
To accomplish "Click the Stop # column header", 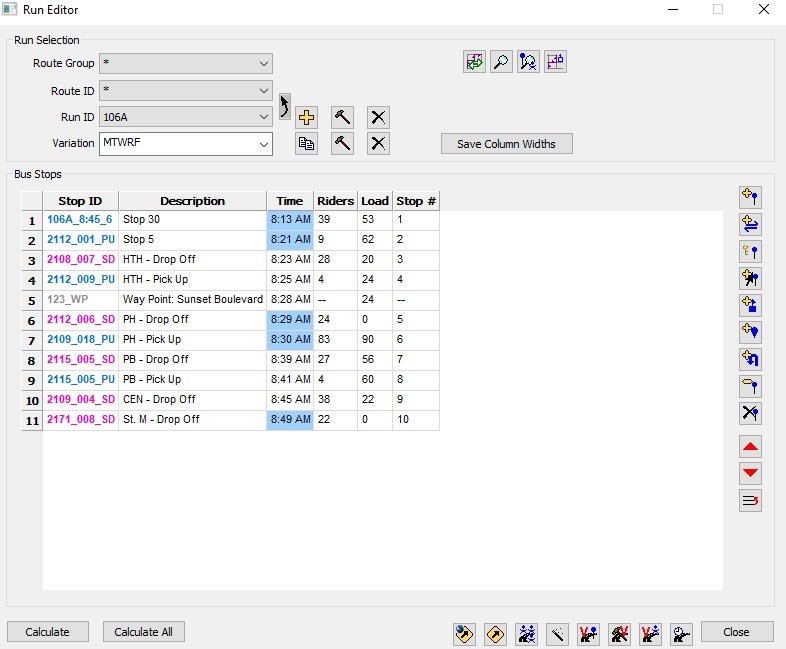I will [416, 201].
